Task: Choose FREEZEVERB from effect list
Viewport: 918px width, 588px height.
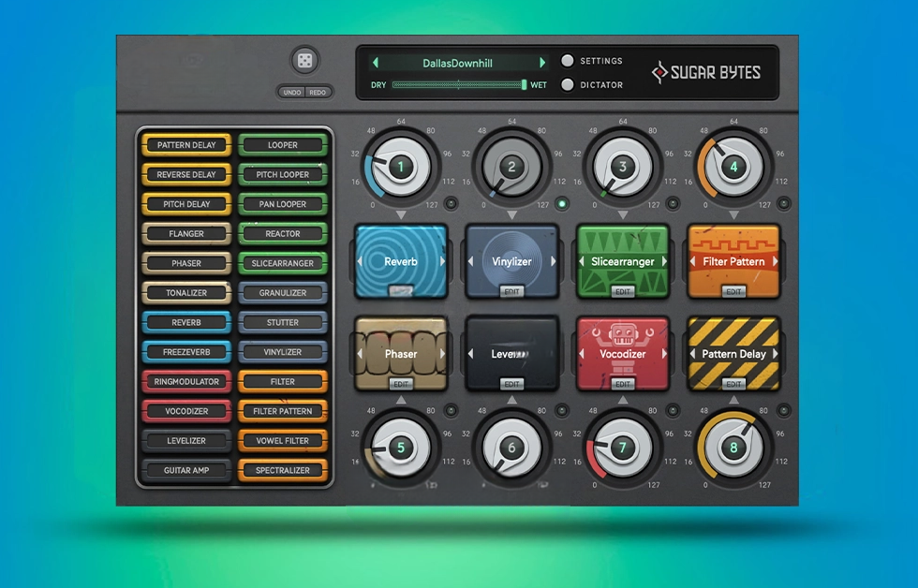Action: click(186, 352)
